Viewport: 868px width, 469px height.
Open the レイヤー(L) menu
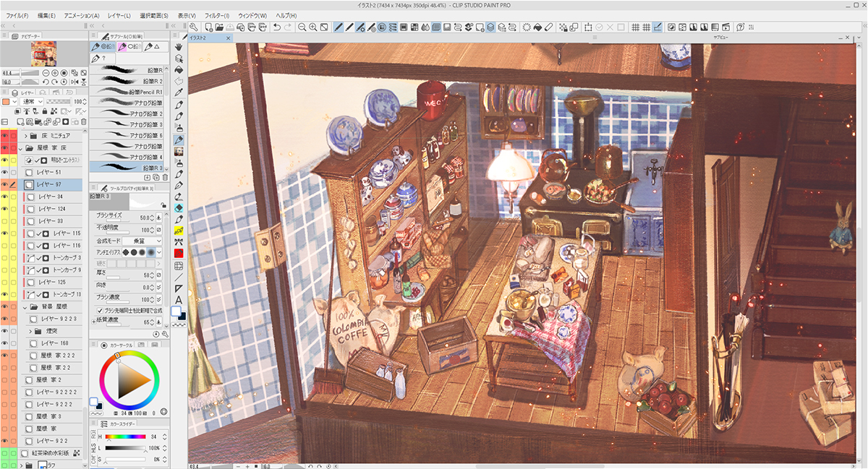119,15
